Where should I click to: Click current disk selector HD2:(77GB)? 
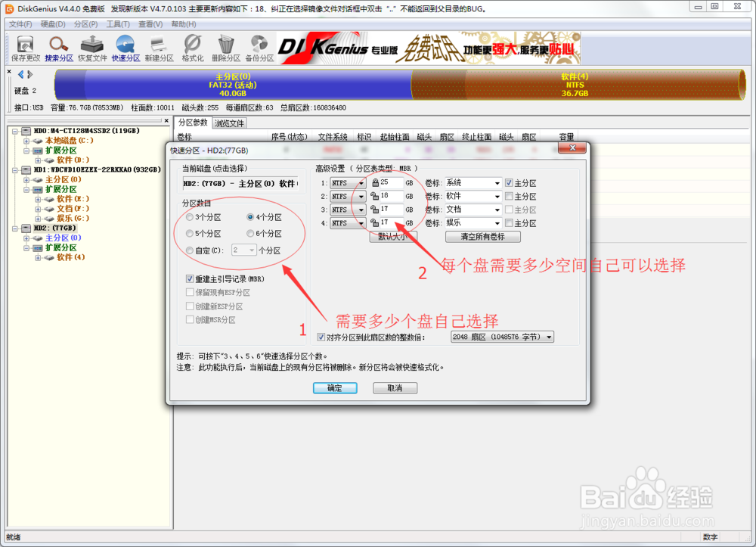[x=240, y=184]
